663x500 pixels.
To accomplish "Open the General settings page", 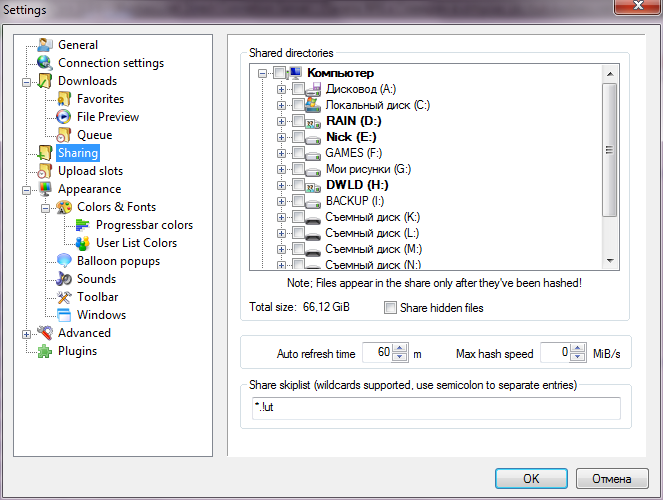I will pyautogui.click(x=78, y=45).
